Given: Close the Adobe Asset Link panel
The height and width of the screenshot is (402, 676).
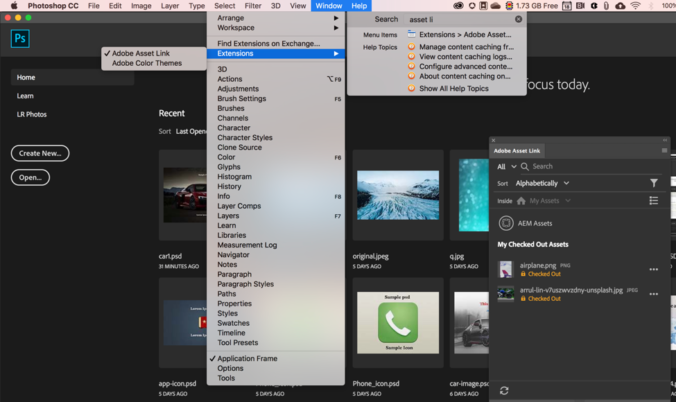Looking at the screenshot, I should coord(494,140).
